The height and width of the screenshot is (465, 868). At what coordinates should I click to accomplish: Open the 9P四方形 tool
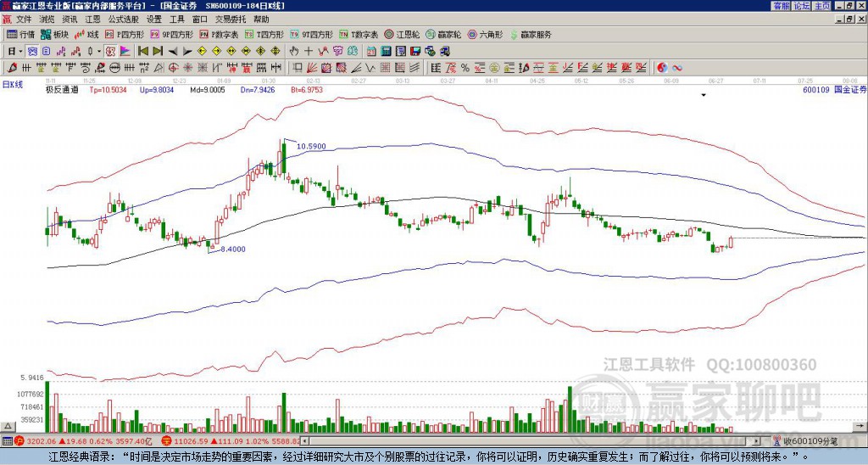(171, 34)
